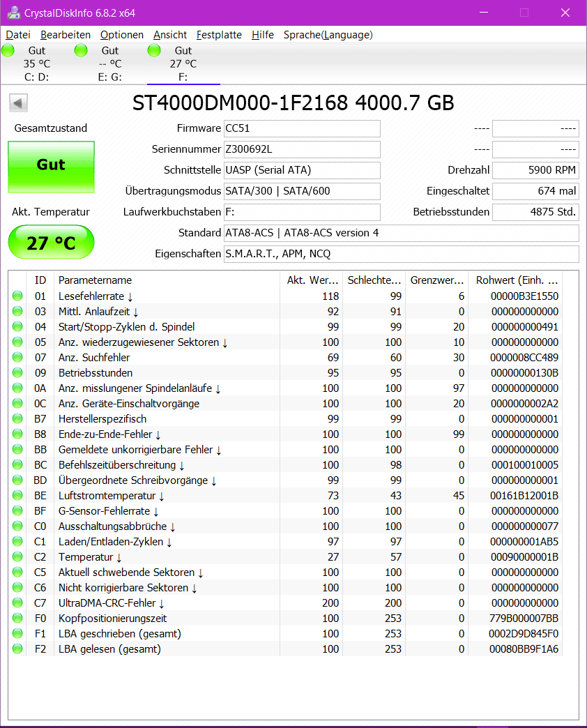
Task: Click the previous disk arrow icon
Action: tap(19, 103)
